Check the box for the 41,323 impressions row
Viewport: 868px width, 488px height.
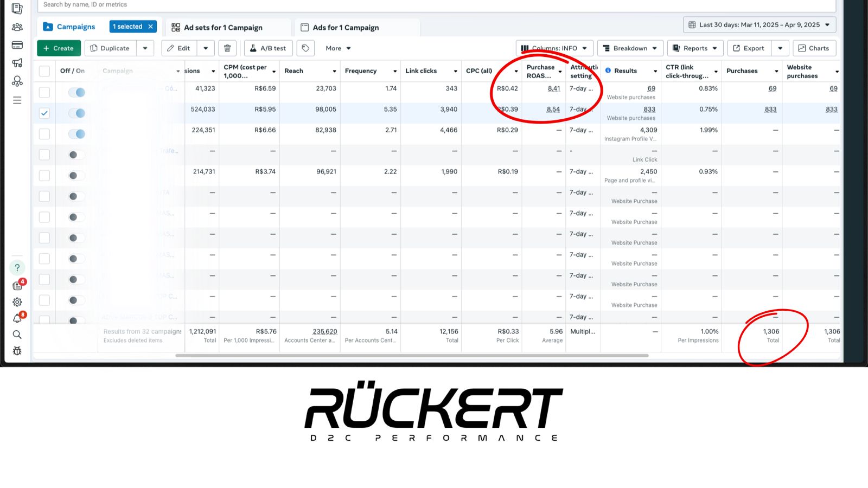click(44, 92)
